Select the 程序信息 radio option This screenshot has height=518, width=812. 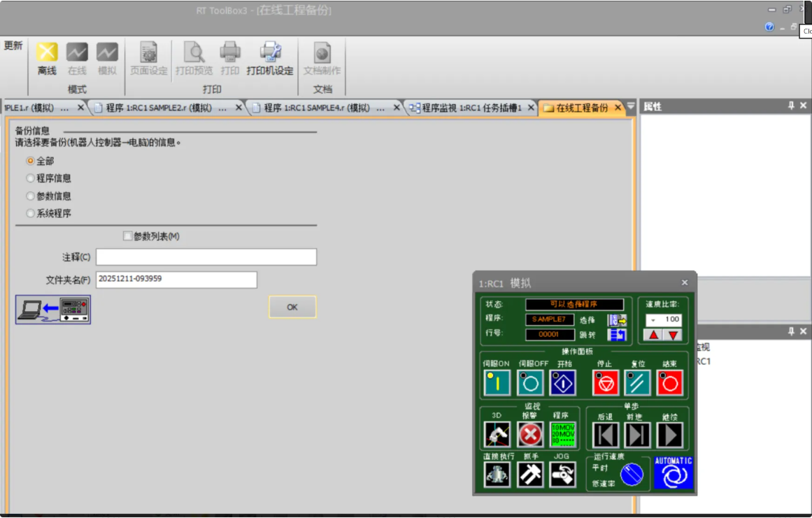(x=31, y=179)
